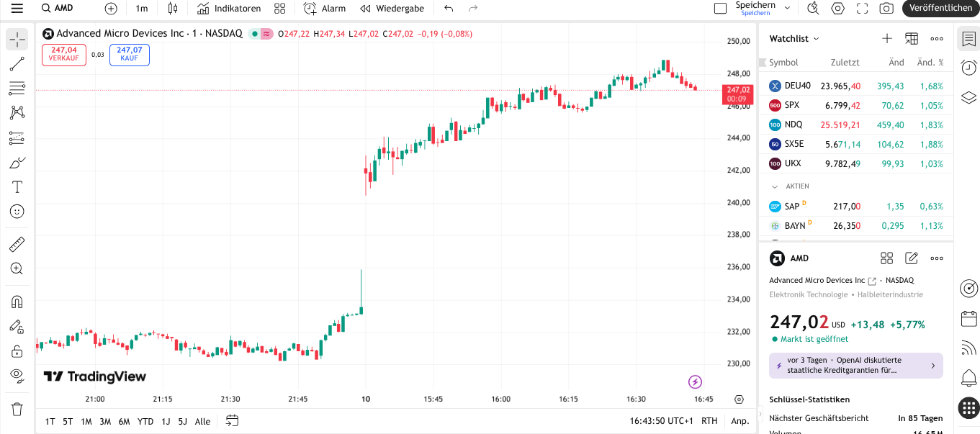Select the Text annotation tool

(16, 186)
